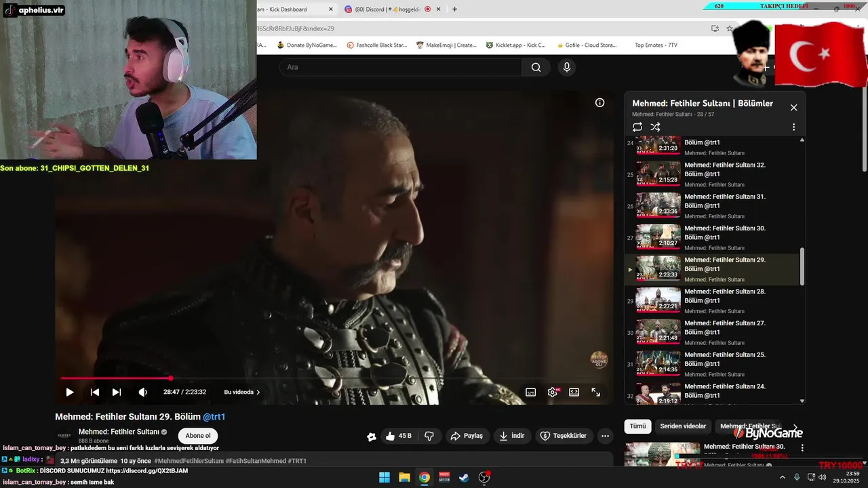Image resolution: width=868 pixels, height=488 pixels.
Task: Open 'MakeEmoji | Create...' bookmark
Action: pos(446,45)
